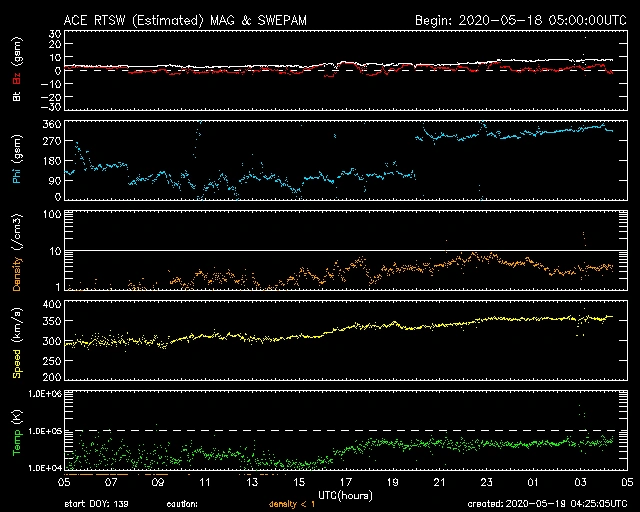Click the 17 hour tick label

click(346, 482)
